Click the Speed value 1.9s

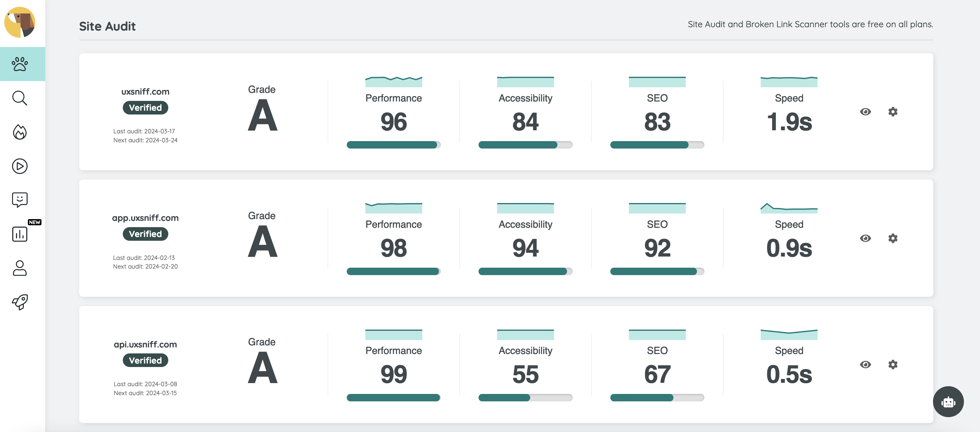pos(789,122)
